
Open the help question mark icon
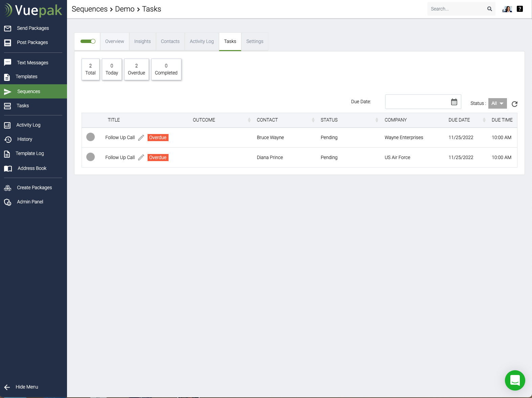point(520,9)
